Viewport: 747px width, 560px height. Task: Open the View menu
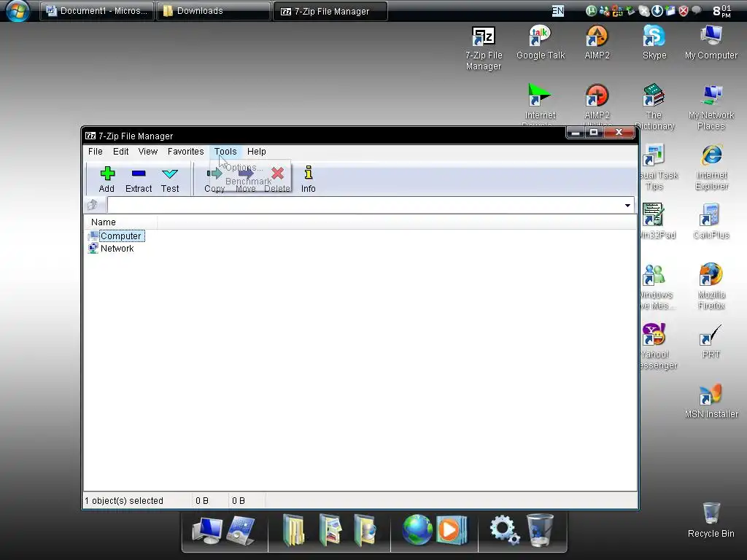coord(147,152)
